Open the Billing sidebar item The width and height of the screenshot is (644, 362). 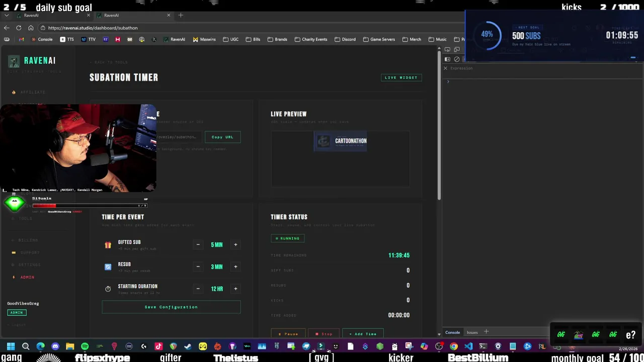click(x=25, y=240)
